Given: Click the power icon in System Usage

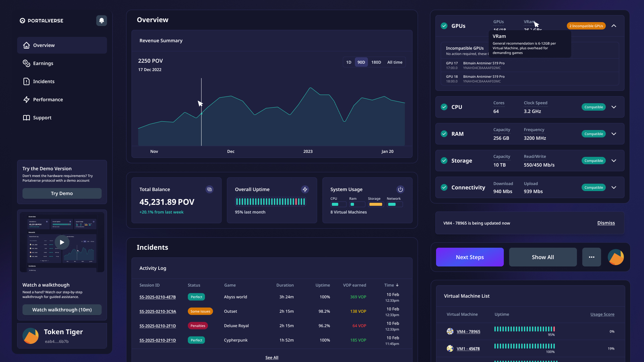Looking at the screenshot, I should (400, 189).
